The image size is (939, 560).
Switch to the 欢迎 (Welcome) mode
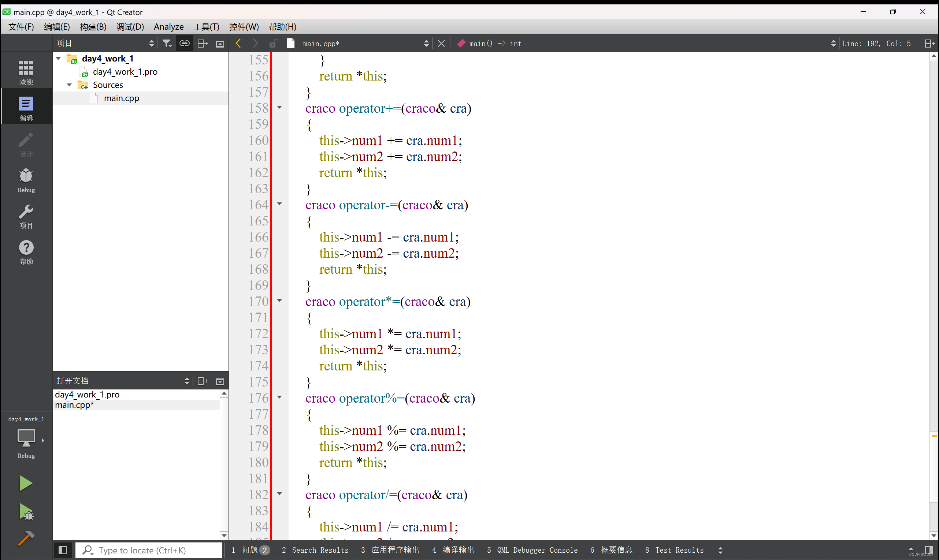tap(26, 70)
